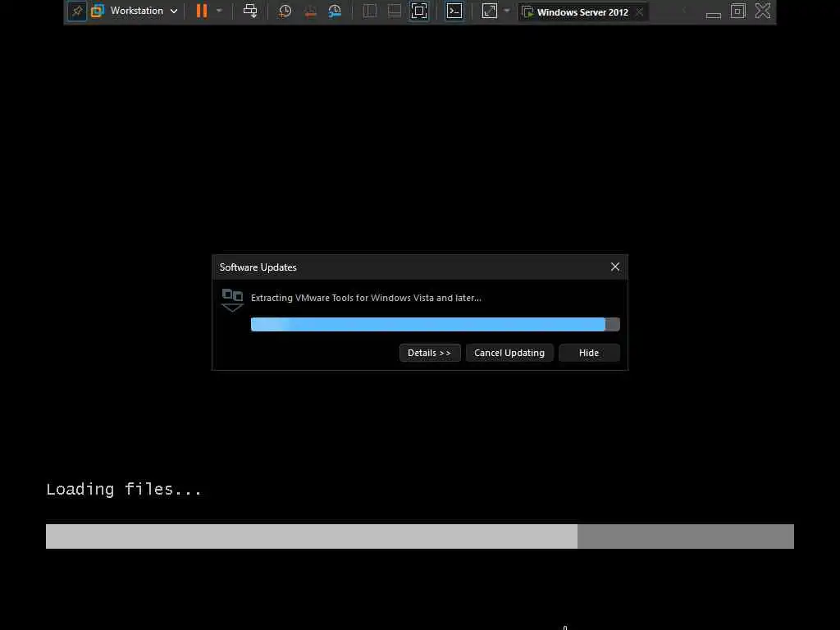Close the Windows Server 2012 tab
This screenshot has width=840, height=630.
[x=640, y=11]
